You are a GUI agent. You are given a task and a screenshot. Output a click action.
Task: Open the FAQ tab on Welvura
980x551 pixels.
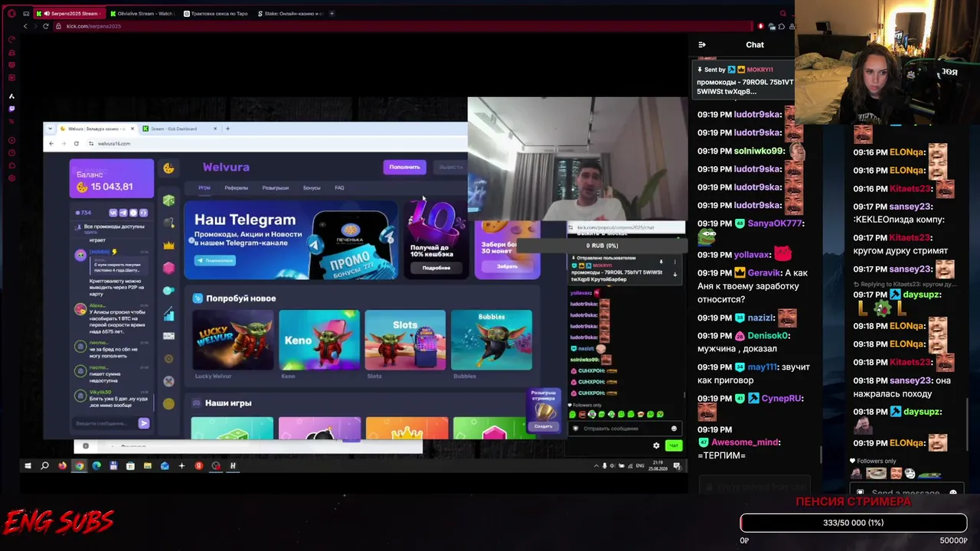(x=339, y=187)
